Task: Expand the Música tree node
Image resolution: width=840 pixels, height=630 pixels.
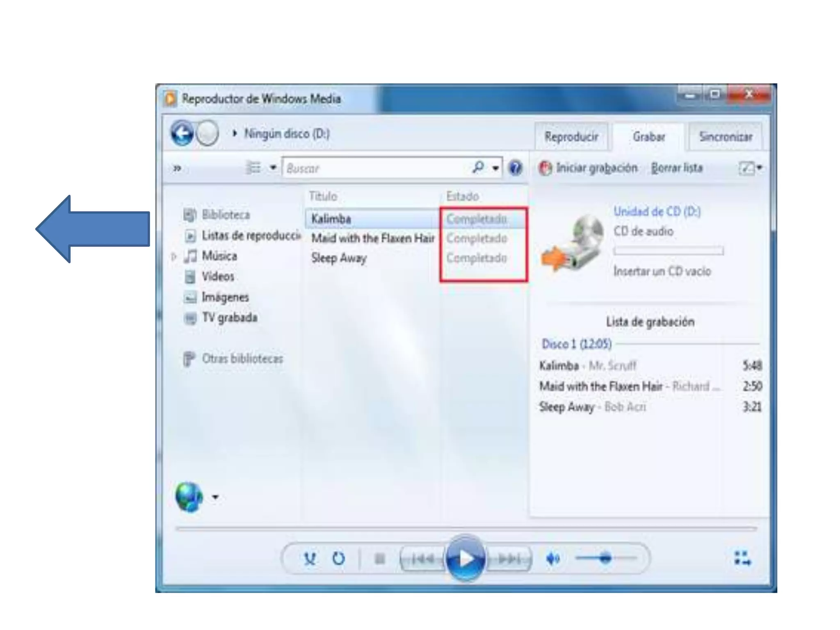Action: point(174,257)
